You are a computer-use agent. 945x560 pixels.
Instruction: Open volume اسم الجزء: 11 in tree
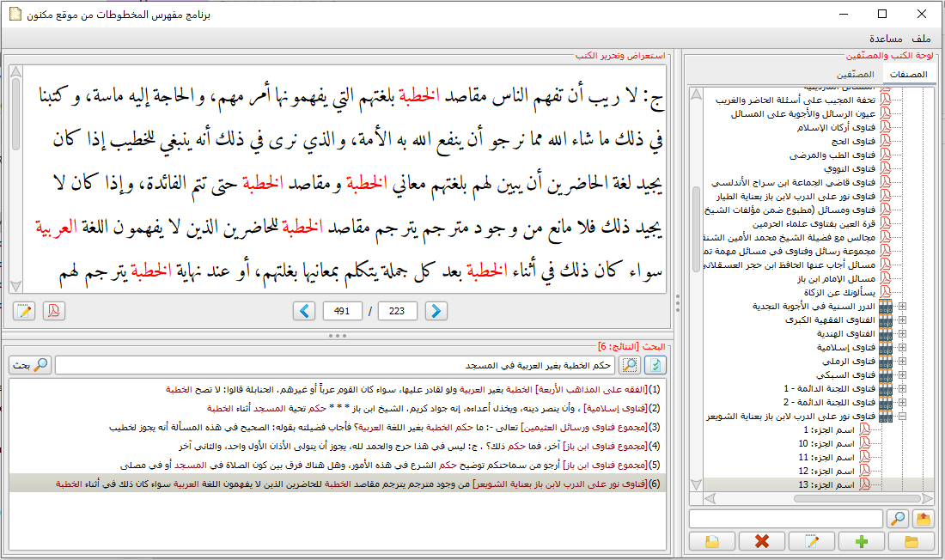(826, 458)
